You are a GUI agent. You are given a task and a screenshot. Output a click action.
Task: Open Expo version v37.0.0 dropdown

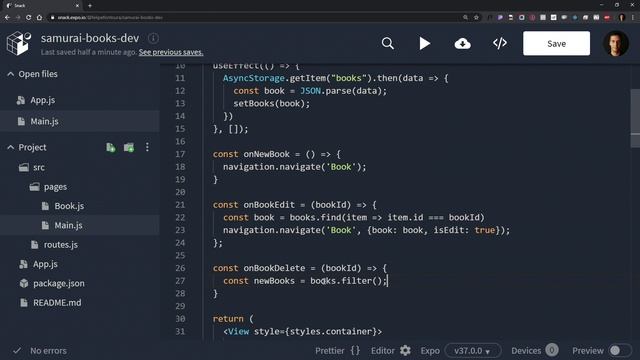pos(473,351)
